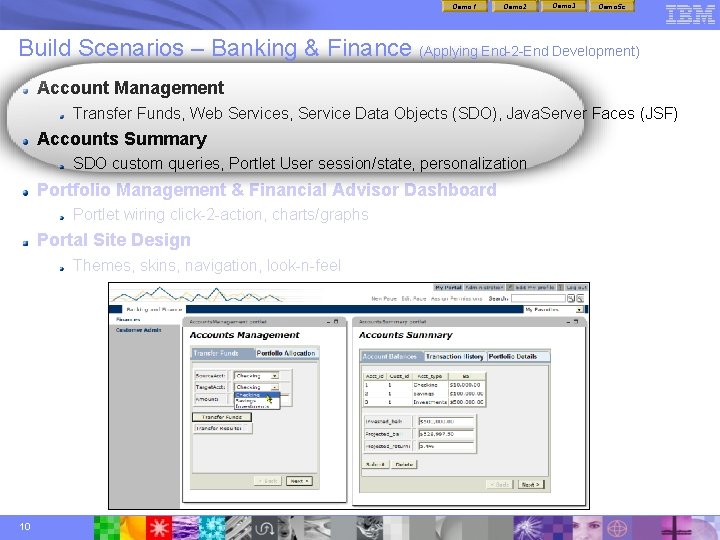Click the Savings row in the balances table
This screenshot has height=540, width=720.
[x=424, y=394]
